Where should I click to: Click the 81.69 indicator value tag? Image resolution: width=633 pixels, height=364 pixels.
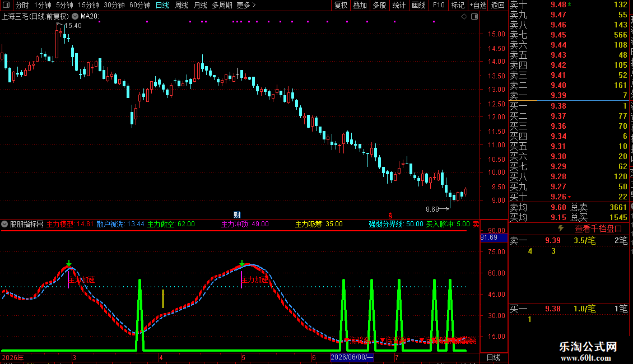click(x=494, y=237)
